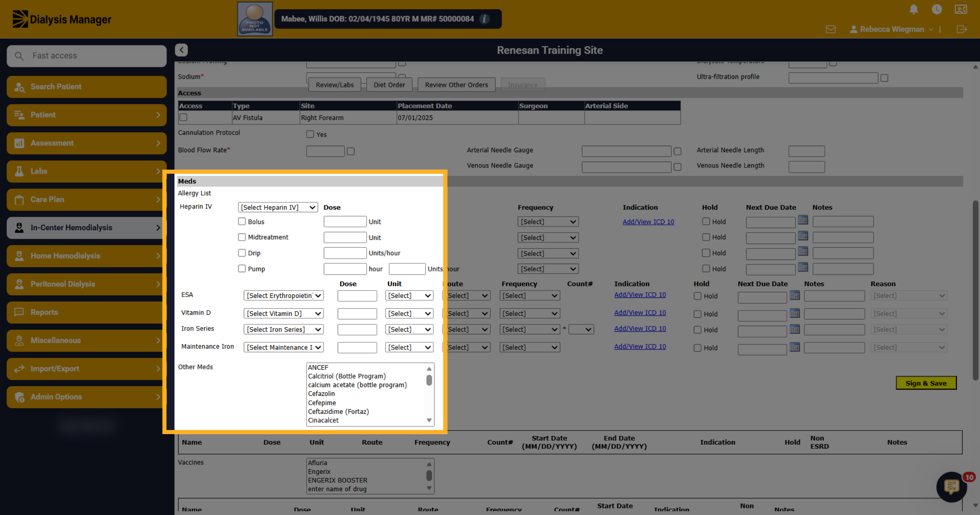This screenshot has width=980, height=515.
Task: Open the chat support bubble
Action: [x=951, y=486]
